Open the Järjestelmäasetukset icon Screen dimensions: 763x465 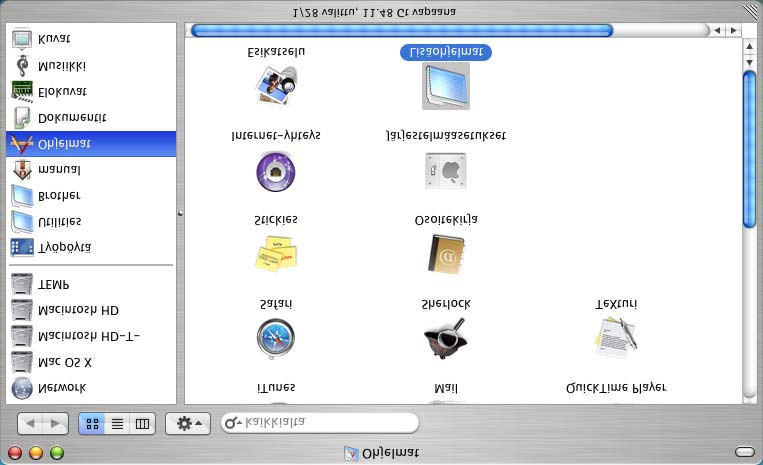446,170
